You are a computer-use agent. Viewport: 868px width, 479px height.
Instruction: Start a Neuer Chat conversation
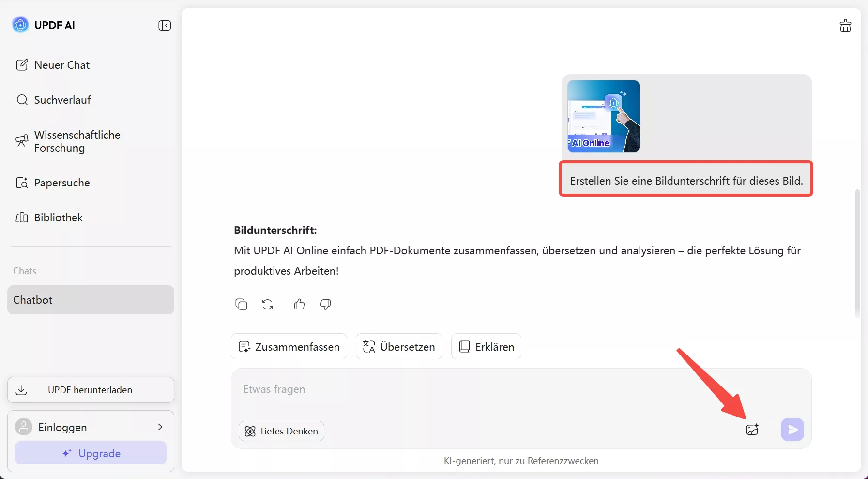coord(61,65)
